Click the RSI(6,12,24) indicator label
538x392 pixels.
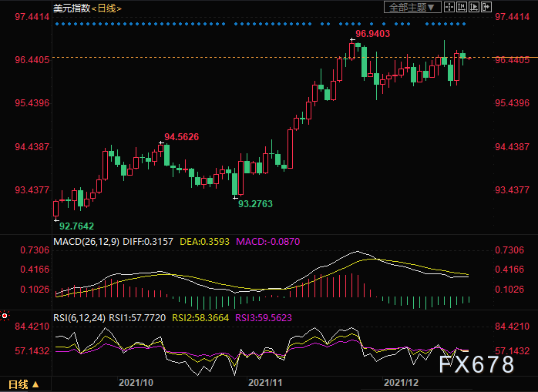[79, 318]
